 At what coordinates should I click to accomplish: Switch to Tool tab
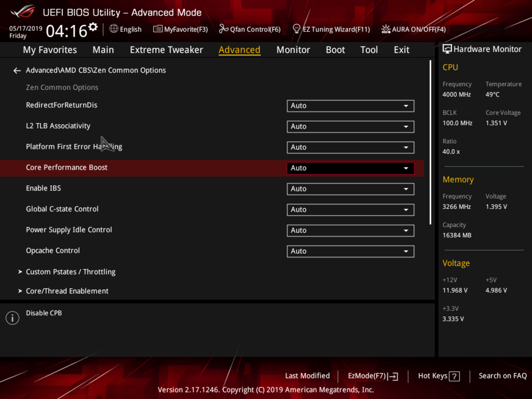coord(369,50)
